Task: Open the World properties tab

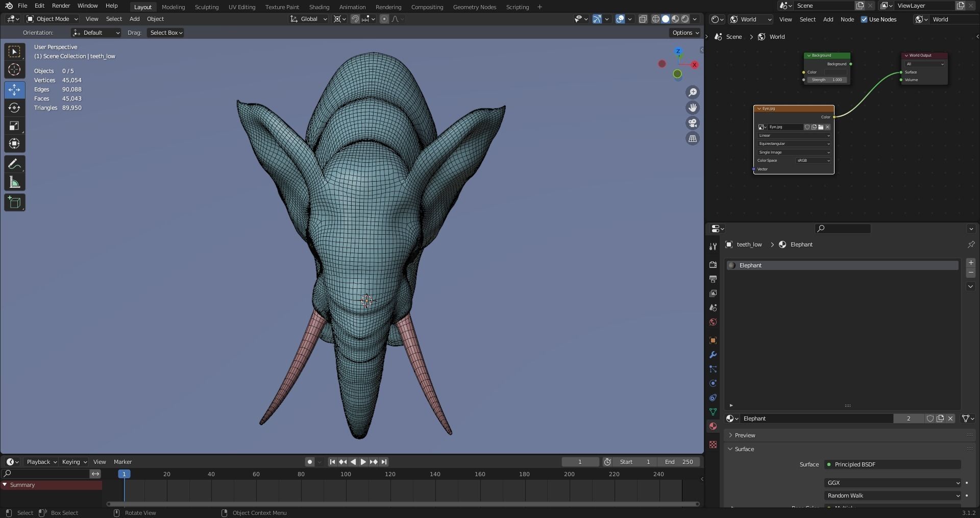Action: tap(713, 322)
